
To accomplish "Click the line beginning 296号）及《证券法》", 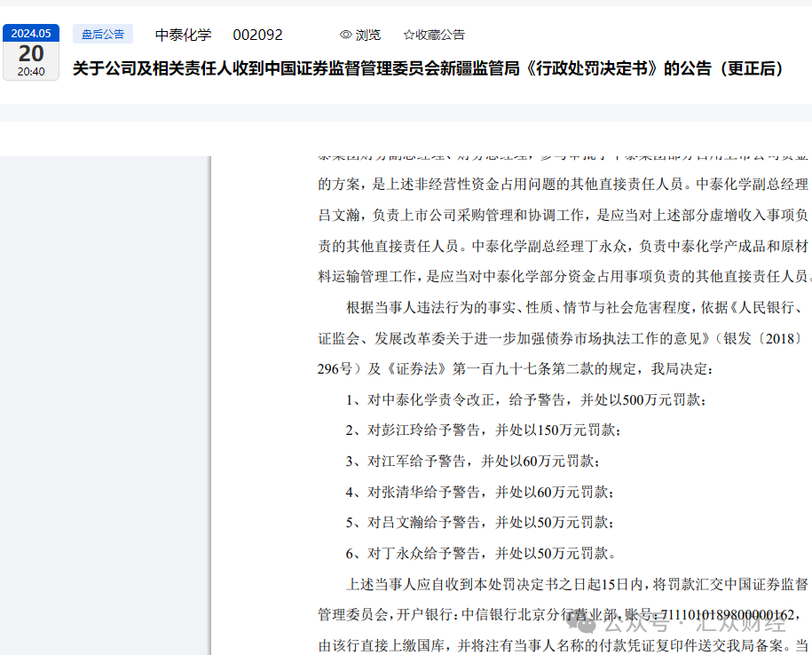I will coord(516,369).
